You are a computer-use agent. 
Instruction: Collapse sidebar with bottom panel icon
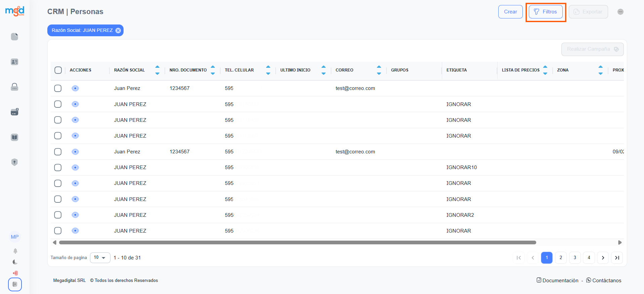point(15,284)
